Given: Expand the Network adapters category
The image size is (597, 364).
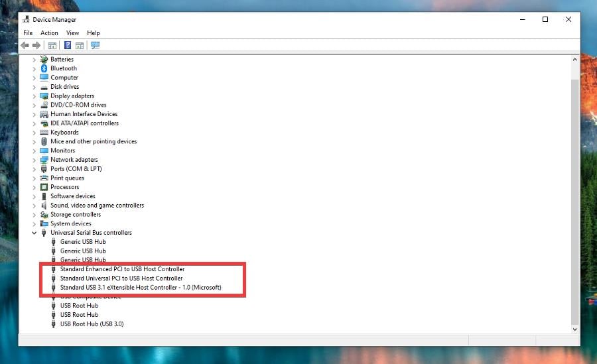Looking at the screenshot, I should [34, 160].
